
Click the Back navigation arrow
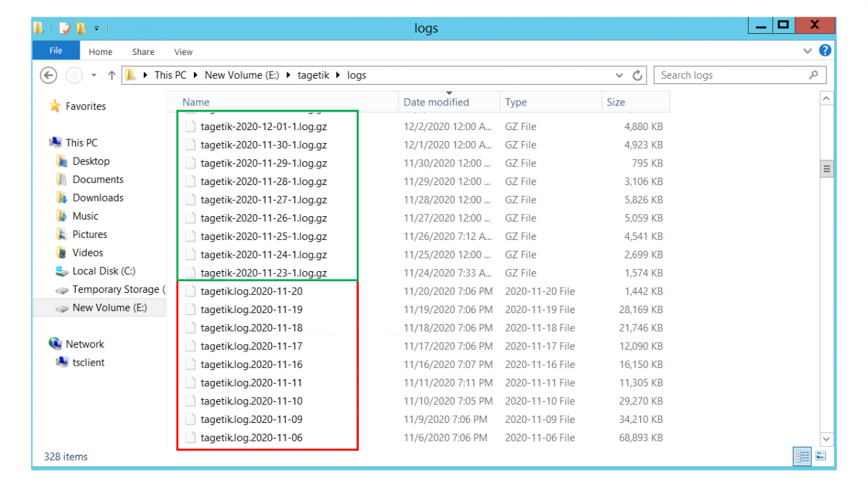[48, 75]
